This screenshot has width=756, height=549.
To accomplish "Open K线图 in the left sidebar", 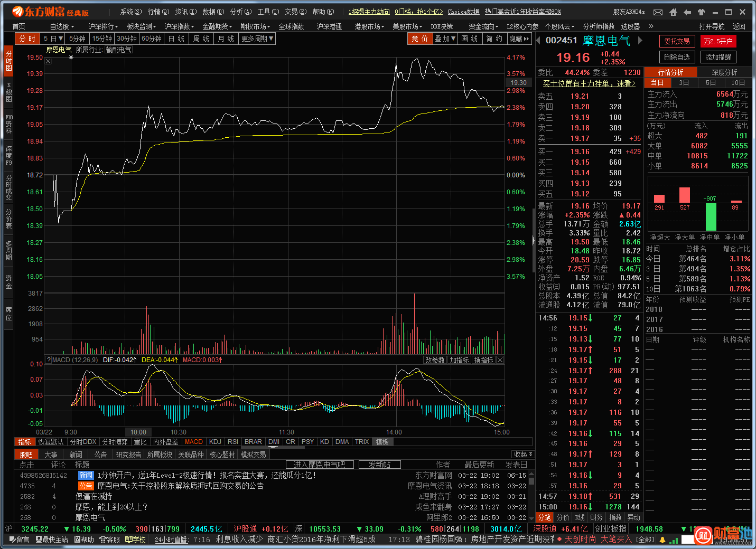I will [8, 92].
